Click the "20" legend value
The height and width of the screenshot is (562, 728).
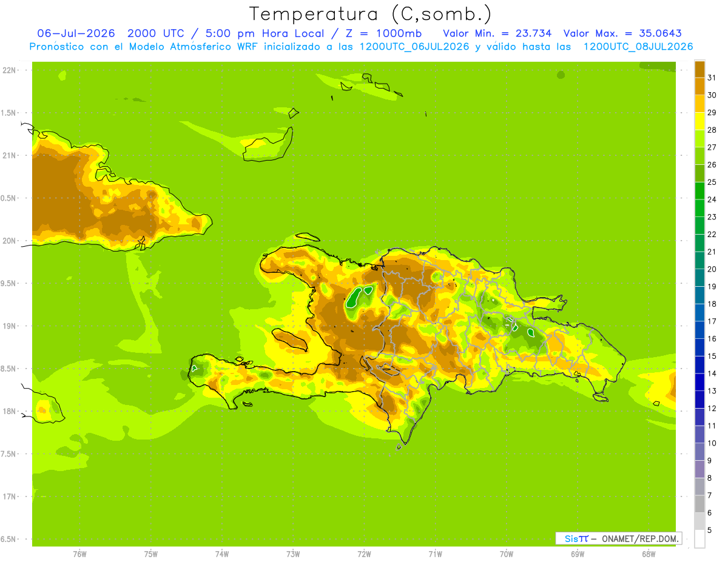point(712,269)
